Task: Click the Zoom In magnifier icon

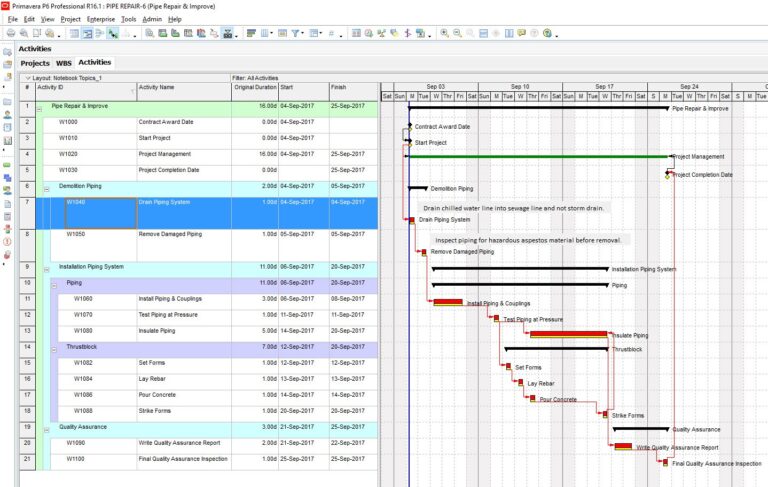Action: point(444,33)
